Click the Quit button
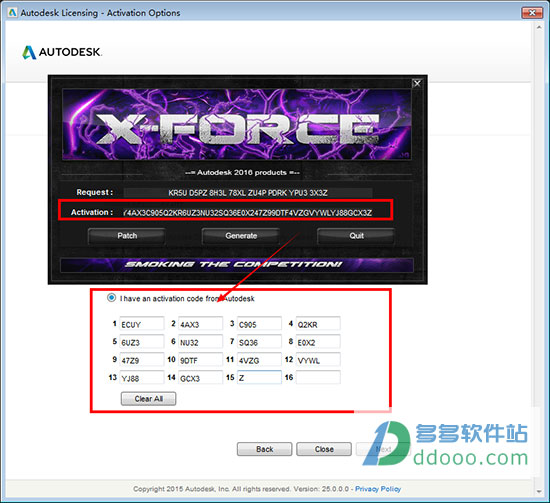Image resolution: width=550 pixels, height=503 pixels. (356, 236)
